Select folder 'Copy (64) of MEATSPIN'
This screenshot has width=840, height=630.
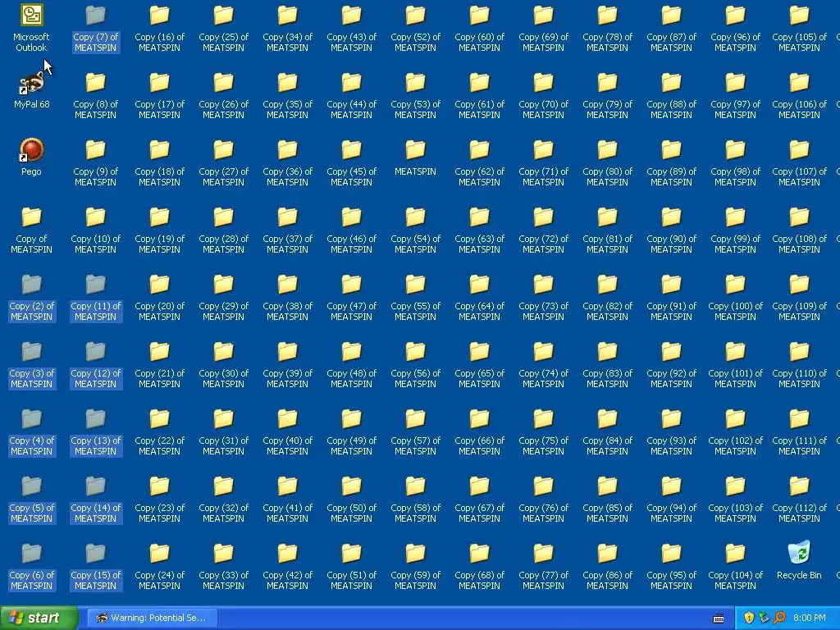pos(479,297)
